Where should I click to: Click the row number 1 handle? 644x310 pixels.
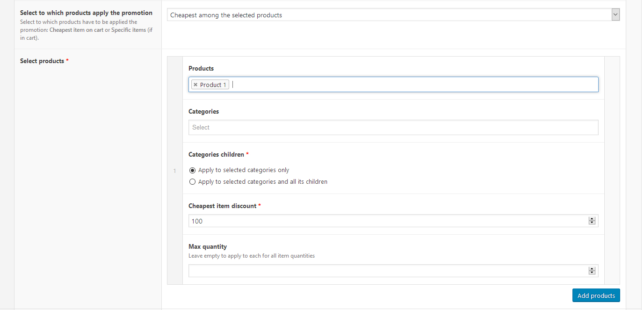[x=175, y=171]
